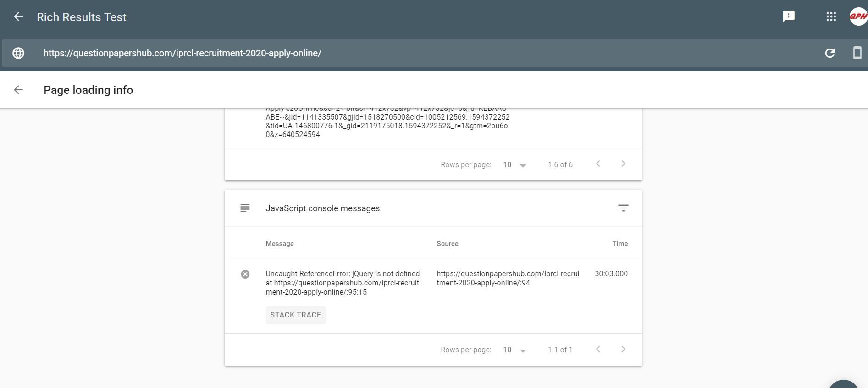Switch user agent with smartphone icon

click(x=857, y=53)
